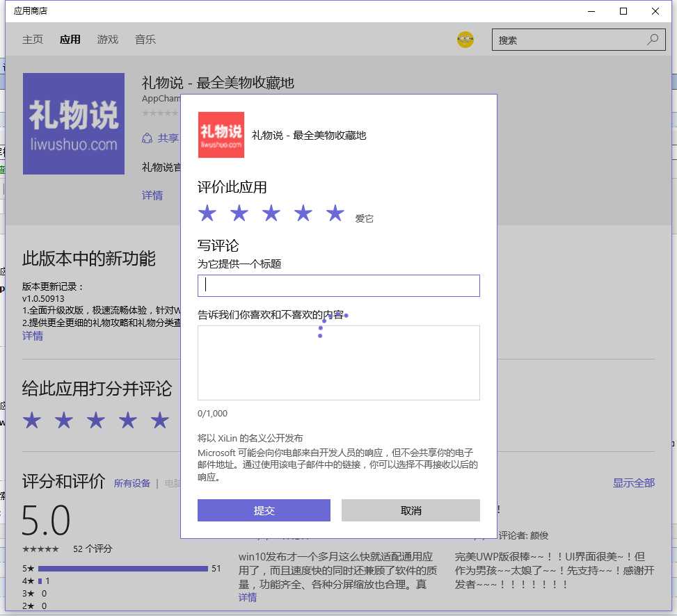Image resolution: width=677 pixels, height=616 pixels.
Task: Click the 版本更新记录 text
Action: 52,286
